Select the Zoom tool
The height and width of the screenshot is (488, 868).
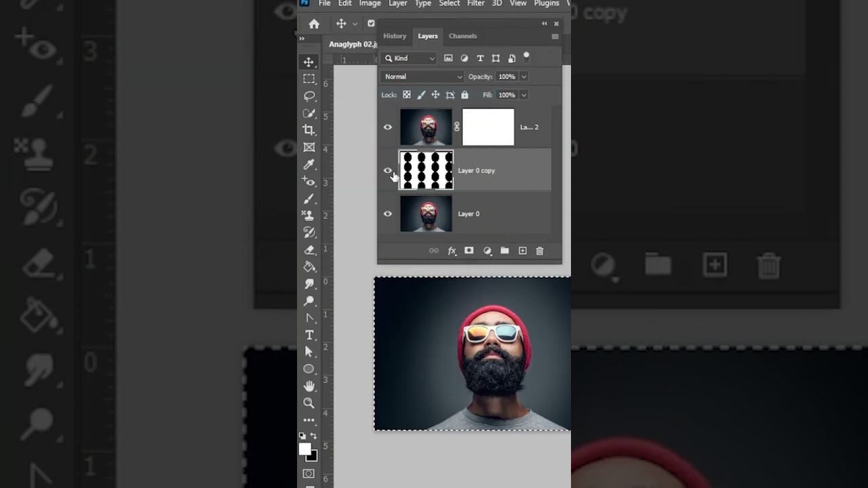[309, 403]
